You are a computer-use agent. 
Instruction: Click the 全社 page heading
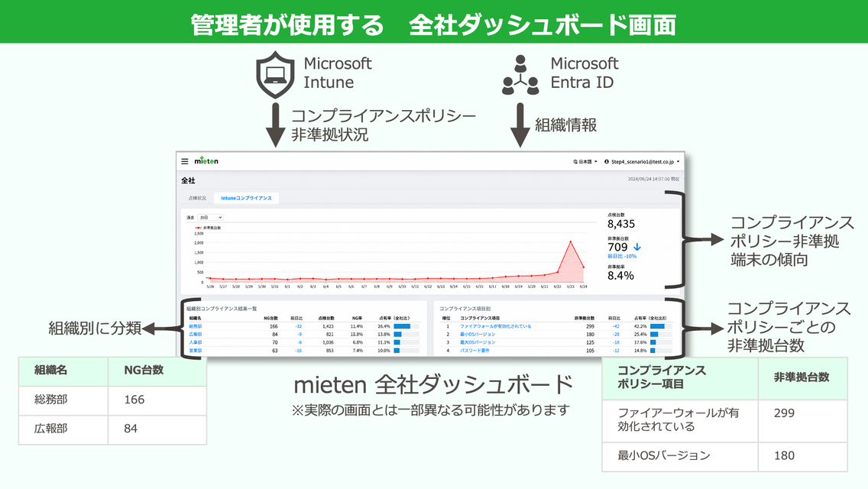[188, 180]
